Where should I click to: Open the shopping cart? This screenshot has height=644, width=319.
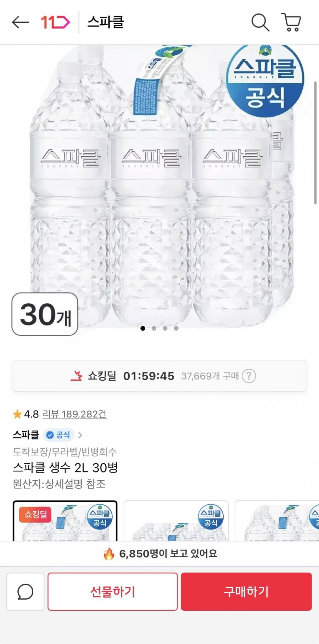pyautogui.click(x=291, y=22)
